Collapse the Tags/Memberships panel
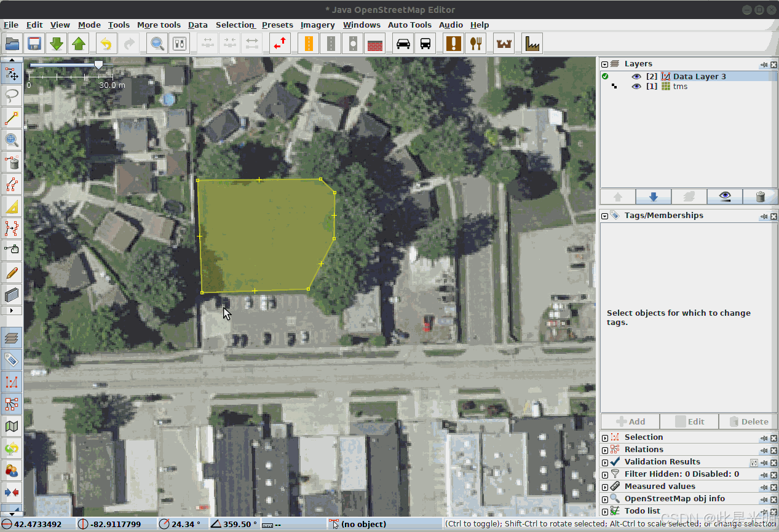This screenshot has height=532, width=779. point(603,215)
